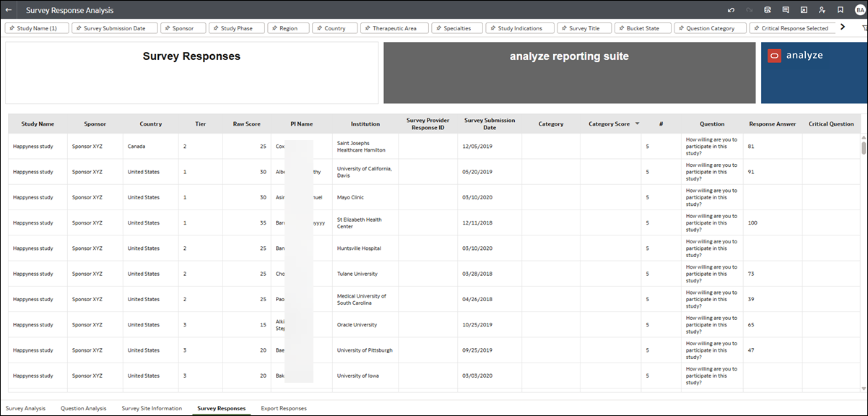868x416 pixels.
Task: Open the BA user avatar menu
Action: pyautogui.click(x=859, y=10)
